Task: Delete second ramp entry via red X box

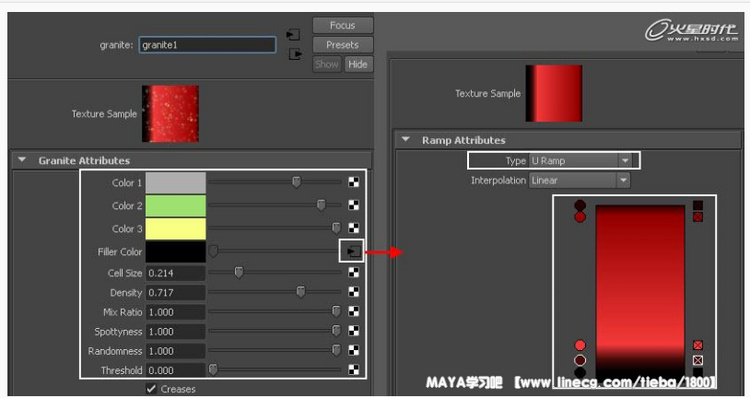Action: 698,217
